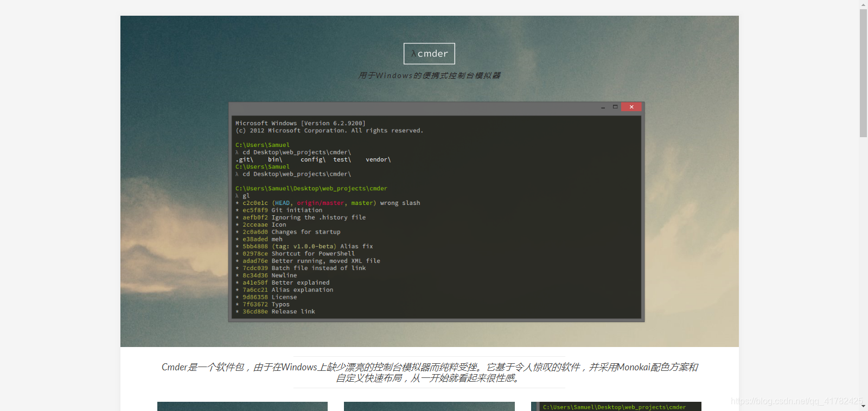Click commit '8c34d36 Newline'
Image resolution: width=868 pixels, height=411 pixels.
tap(266, 275)
